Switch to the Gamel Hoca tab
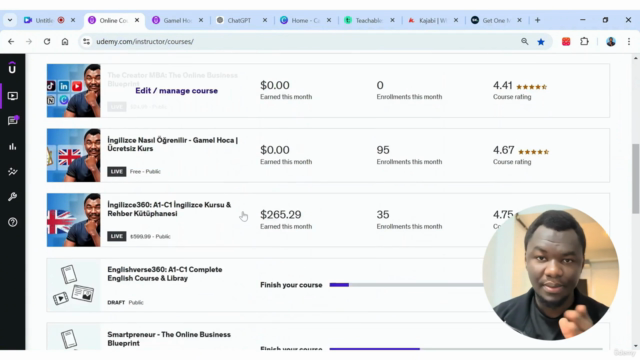640x360 pixels. click(177, 20)
